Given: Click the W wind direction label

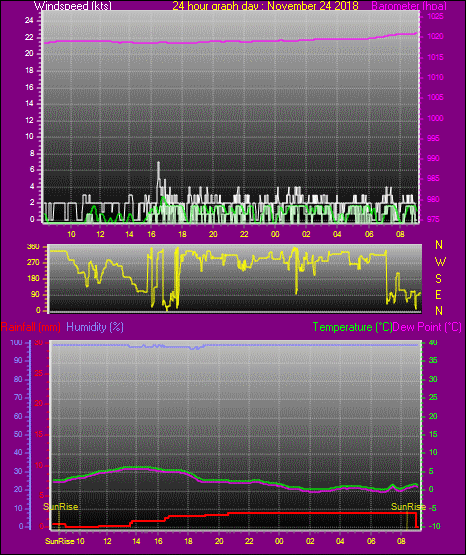Looking at the screenshot, I should 440,262.
